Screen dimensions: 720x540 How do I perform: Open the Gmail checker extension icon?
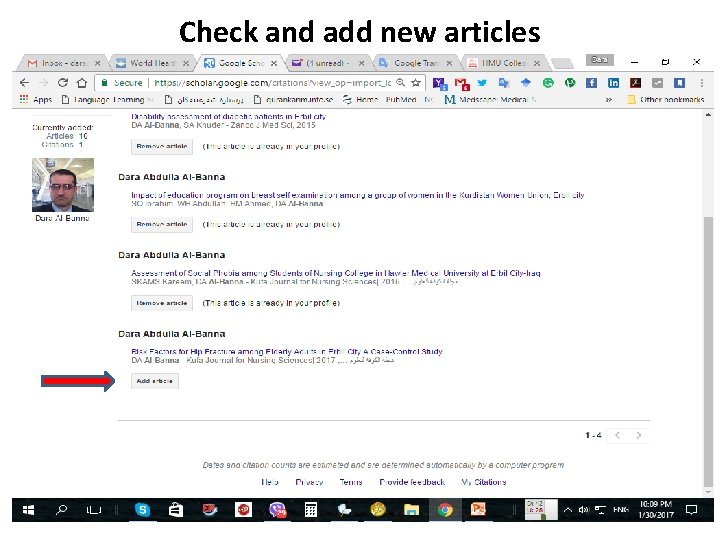[x=461, y=84]
